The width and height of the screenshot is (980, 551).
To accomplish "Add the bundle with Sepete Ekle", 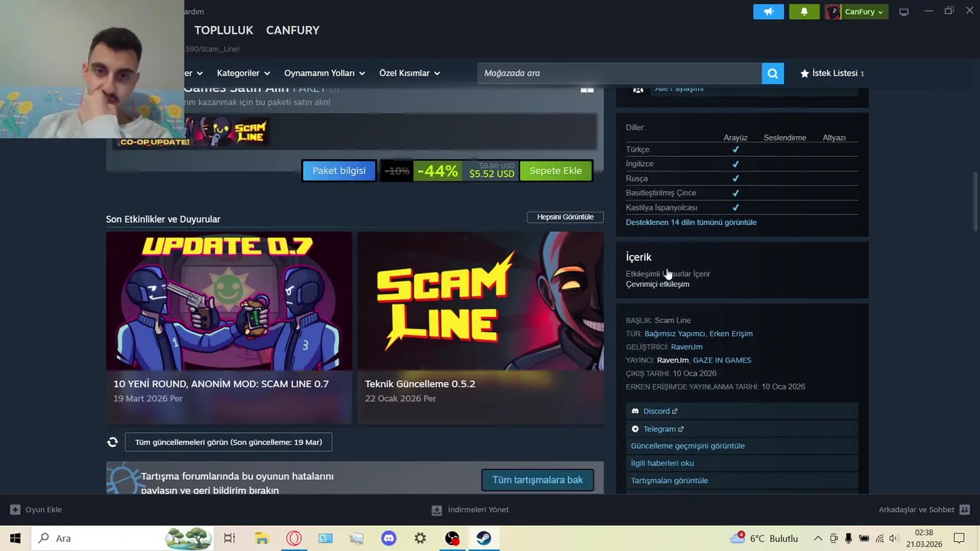I will click(556, 171).
